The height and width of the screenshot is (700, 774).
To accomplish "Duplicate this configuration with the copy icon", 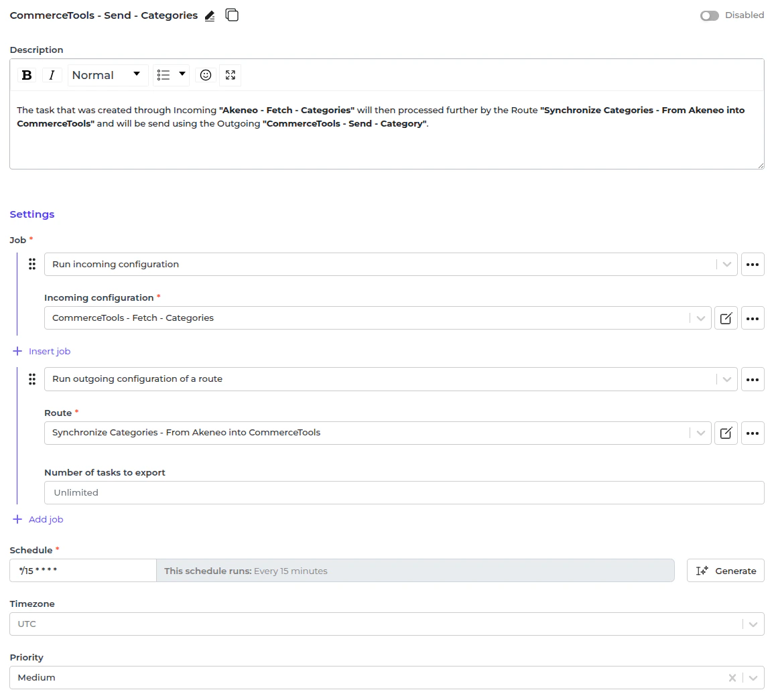I will pos(232,15).
